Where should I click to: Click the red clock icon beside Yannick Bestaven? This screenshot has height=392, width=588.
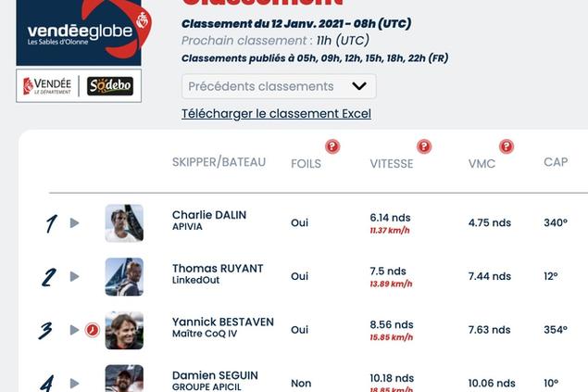(x=92, y=330)
